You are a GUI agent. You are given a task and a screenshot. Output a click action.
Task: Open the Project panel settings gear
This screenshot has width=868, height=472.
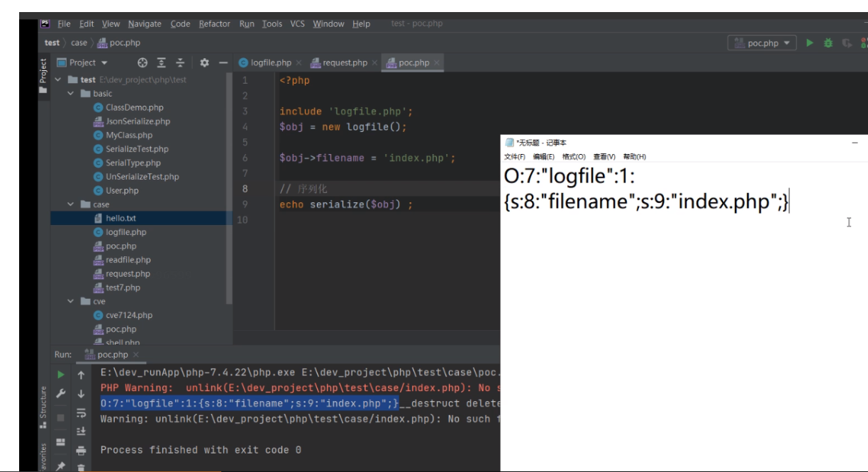[x=204, y=62]
